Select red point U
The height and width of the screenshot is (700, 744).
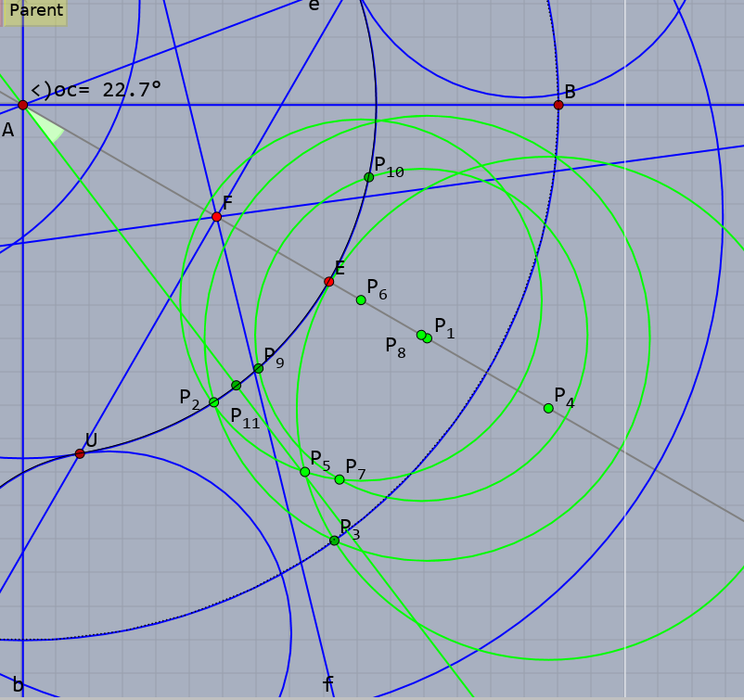(x=80, y=454)
